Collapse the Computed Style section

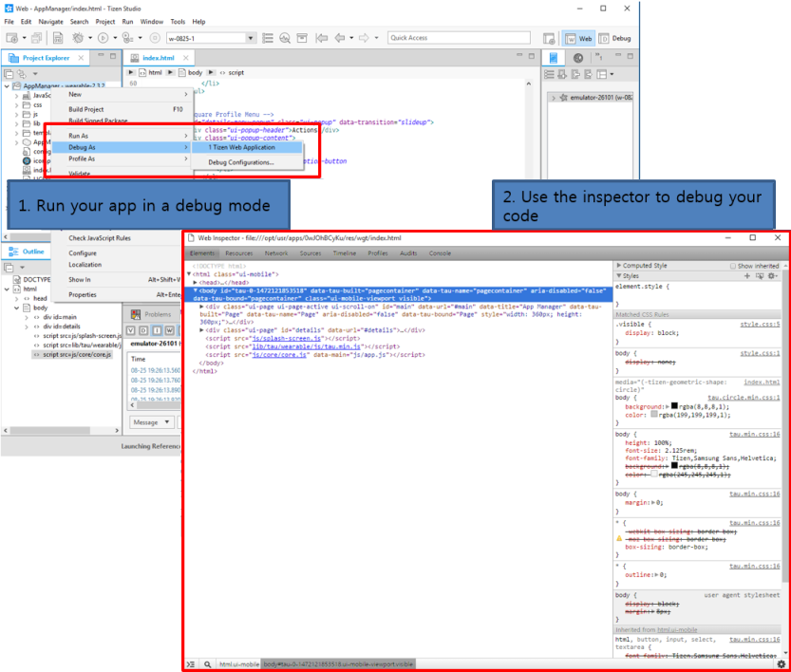tap(618, 266)
